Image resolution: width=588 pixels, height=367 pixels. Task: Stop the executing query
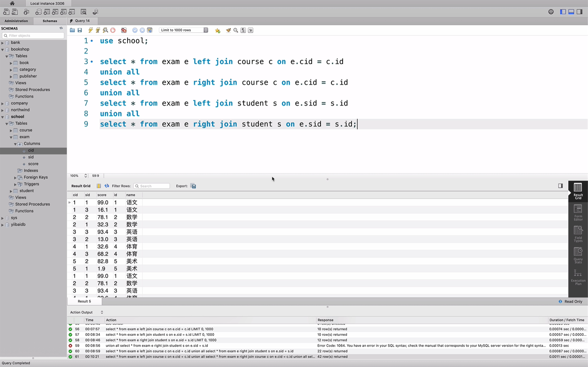113,30
